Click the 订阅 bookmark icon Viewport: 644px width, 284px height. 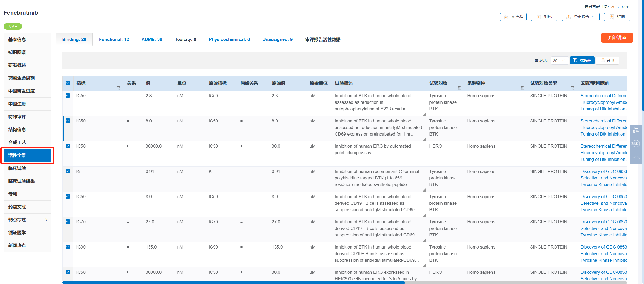click(612, 17)
